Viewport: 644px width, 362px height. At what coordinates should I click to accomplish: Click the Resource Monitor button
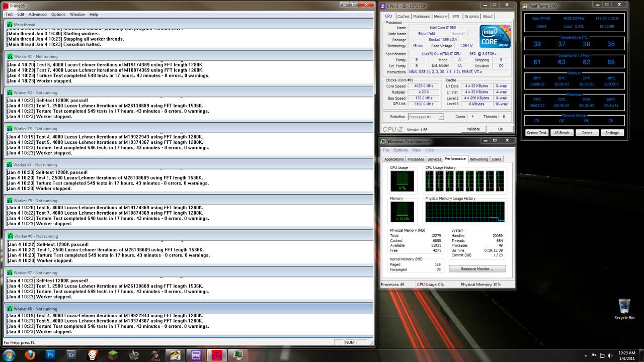[x=476, y=269]
